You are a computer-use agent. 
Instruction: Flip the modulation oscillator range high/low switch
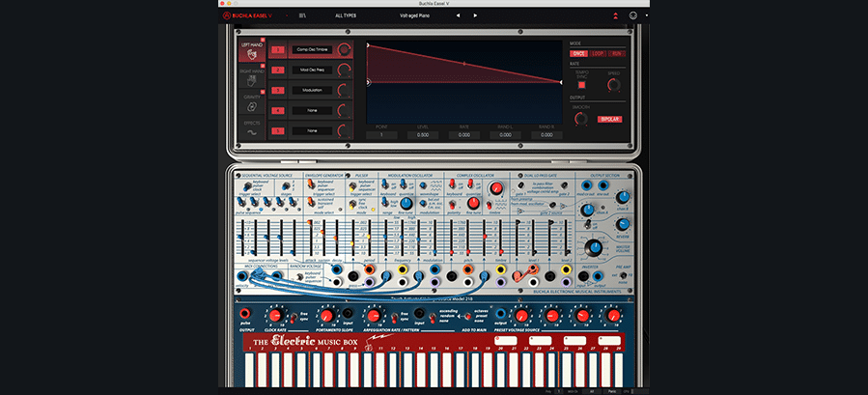coord(385,204)
